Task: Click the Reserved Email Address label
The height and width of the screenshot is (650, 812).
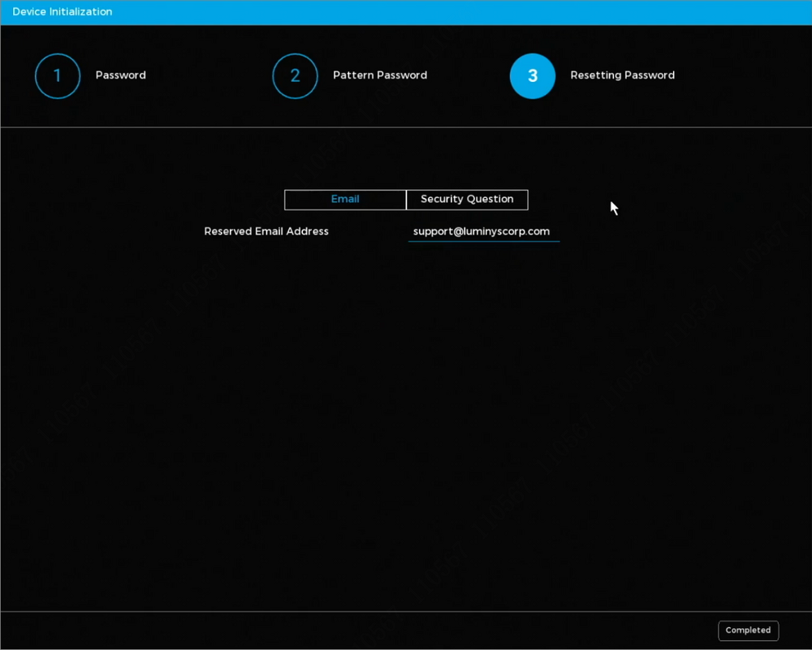Action: point(266,231)
